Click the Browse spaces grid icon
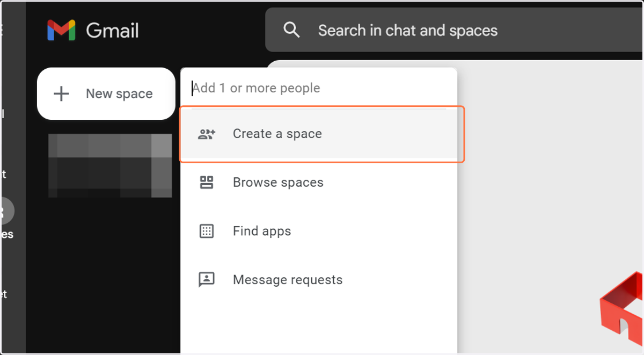644x355 pixels. 207,183
